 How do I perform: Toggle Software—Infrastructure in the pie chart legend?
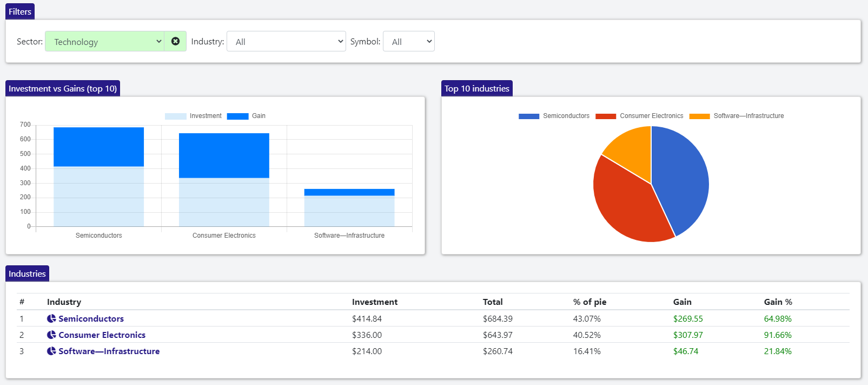(x=737, y=116)
